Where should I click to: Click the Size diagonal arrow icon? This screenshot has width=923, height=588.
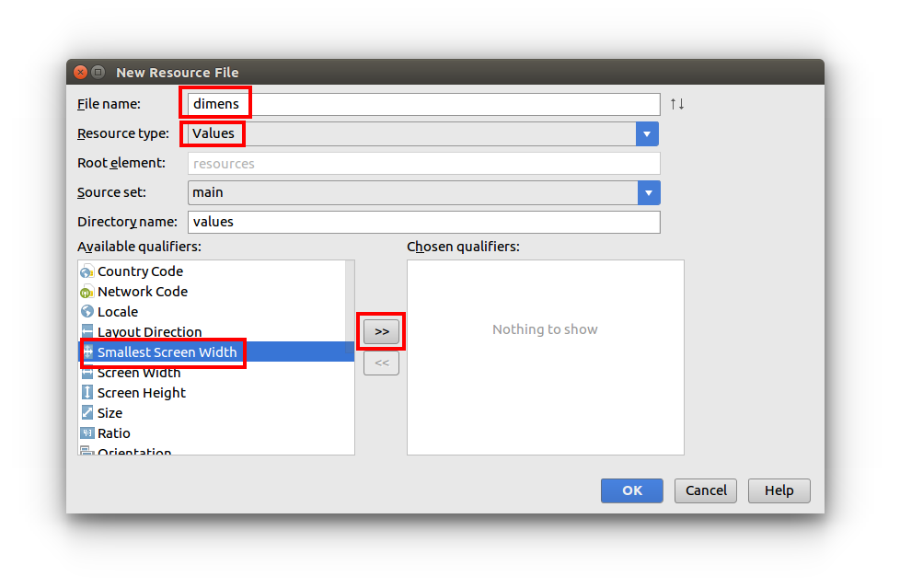pos(87,413)
